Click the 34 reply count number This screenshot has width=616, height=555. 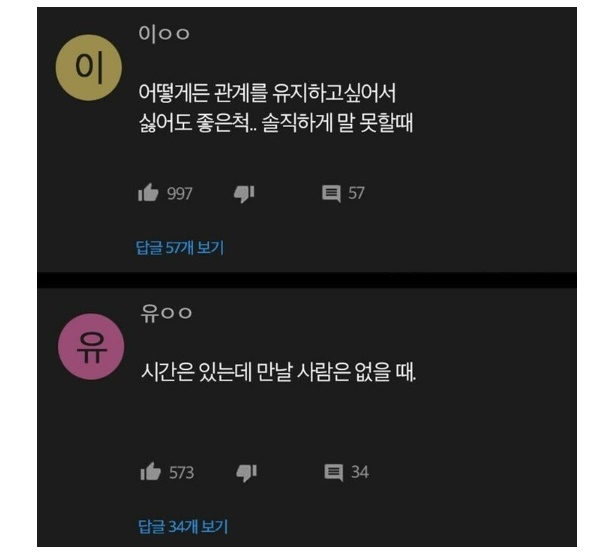click(360, 472)
